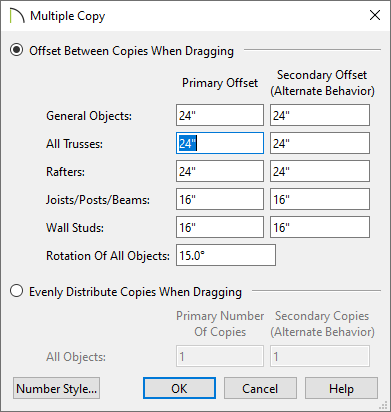Click Wall Studs primary offset field
The height and width of the screenshot is (412, 391).
[x=220, y=227]
